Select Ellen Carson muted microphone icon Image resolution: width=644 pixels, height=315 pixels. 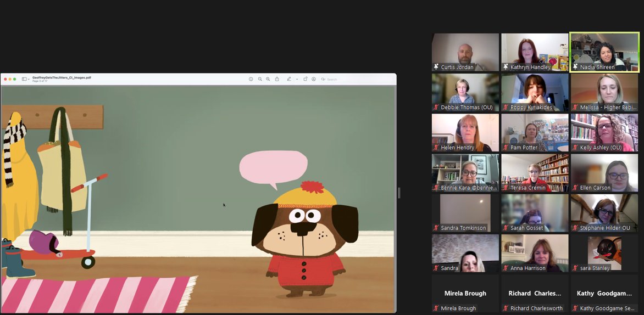(x=575, y=188)
